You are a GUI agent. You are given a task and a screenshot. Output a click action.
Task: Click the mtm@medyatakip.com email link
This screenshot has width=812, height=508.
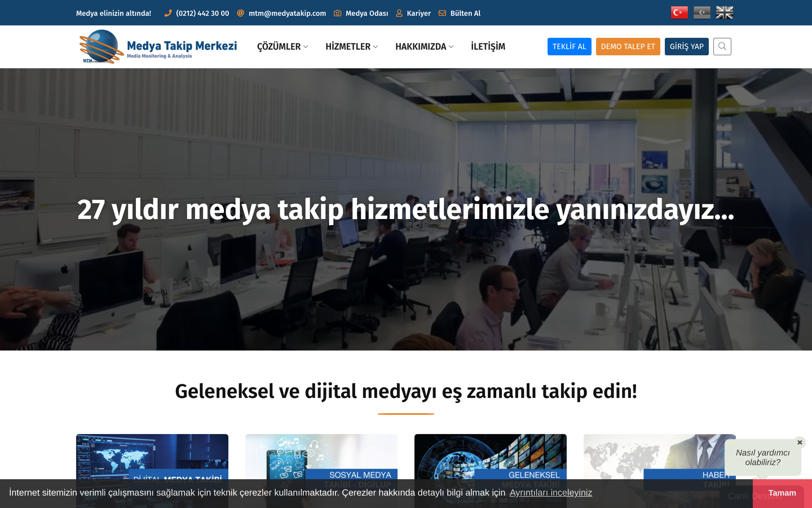tap(288, 13)
